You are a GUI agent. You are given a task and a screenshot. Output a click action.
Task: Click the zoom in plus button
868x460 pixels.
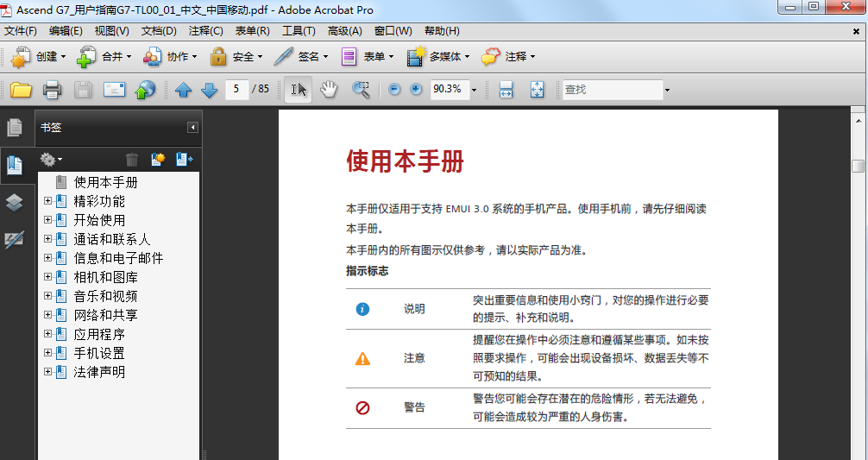[416, 89]
